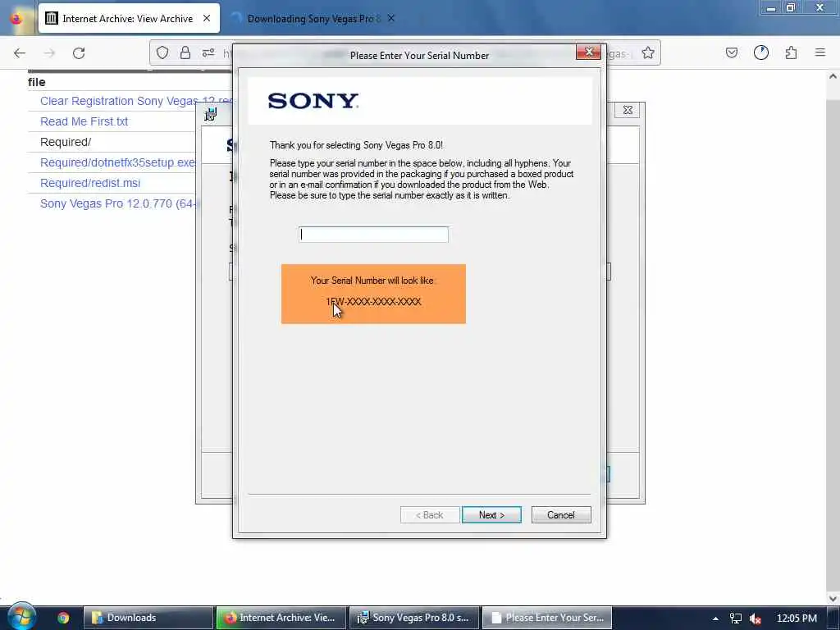Go back in Firefox
Screen dimensions: 840x630
(20, 53)
